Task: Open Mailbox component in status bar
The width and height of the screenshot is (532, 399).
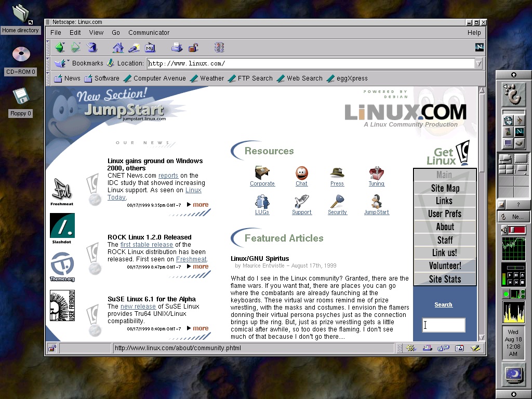Action: pos(427,348)
